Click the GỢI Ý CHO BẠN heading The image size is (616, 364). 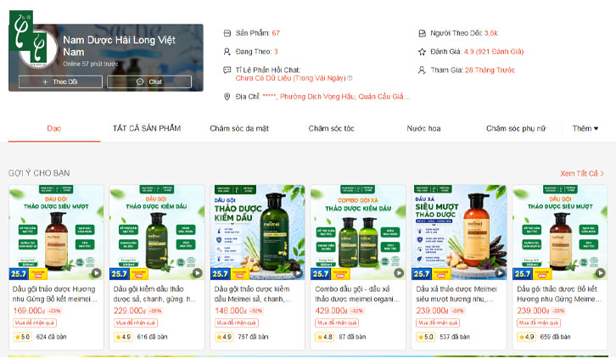point(39,173)
